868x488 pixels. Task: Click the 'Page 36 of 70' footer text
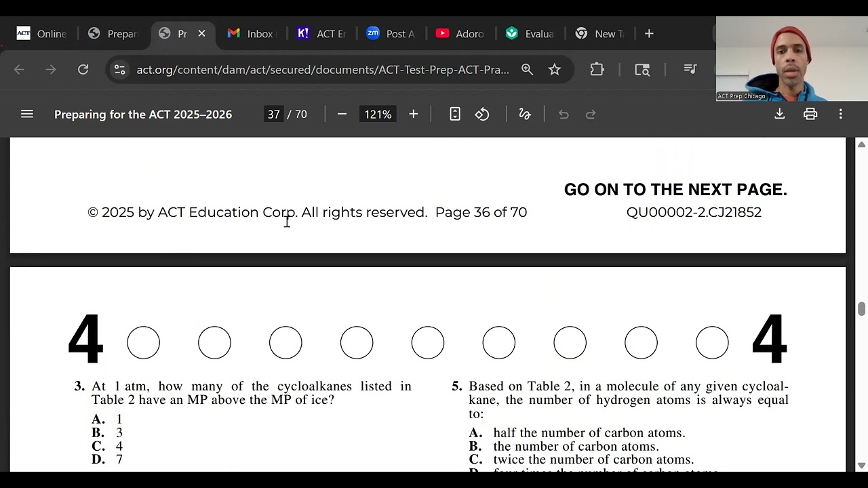tap(481, 212)
